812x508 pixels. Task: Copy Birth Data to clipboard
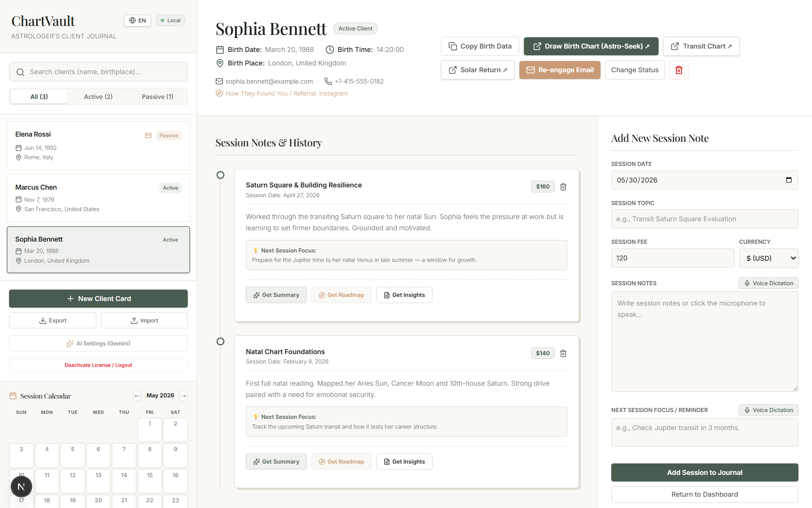point(480,46)
